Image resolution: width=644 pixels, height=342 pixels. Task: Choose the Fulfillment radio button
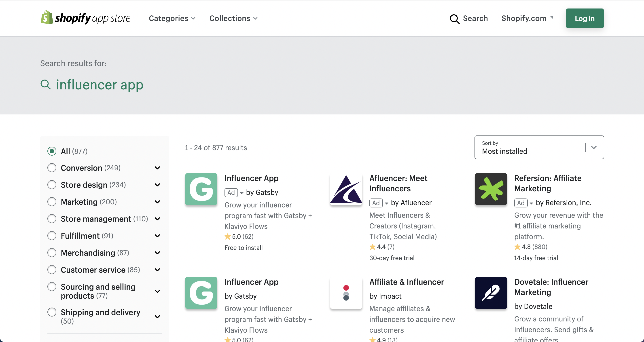tap(52, 236)
